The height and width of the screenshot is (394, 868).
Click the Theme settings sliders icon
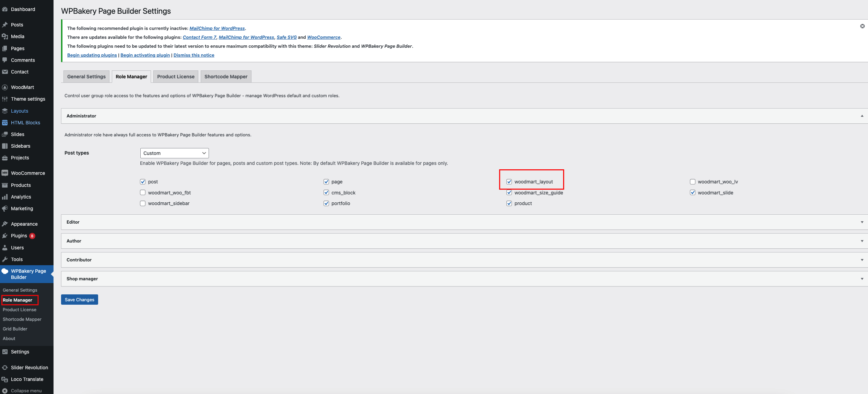click(5, 99)
